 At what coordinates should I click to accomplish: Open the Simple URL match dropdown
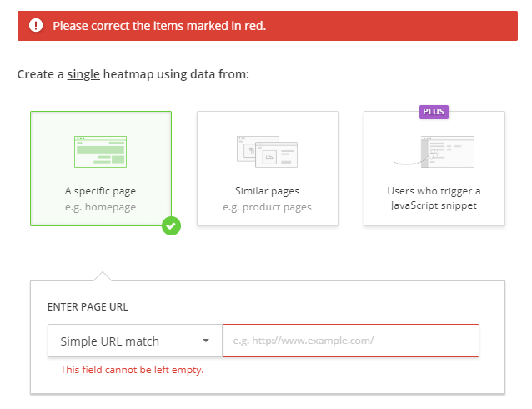coord(125,341)
